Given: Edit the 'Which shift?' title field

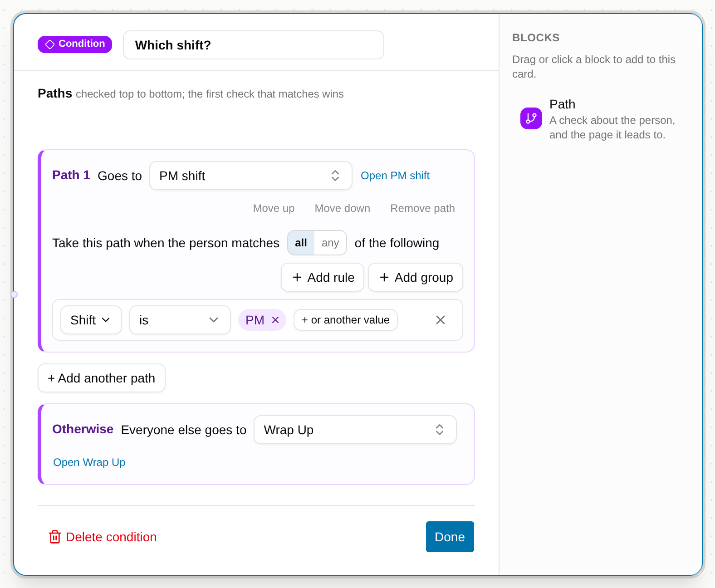Looking at the screenshot, I should click(x=254, y=45).
